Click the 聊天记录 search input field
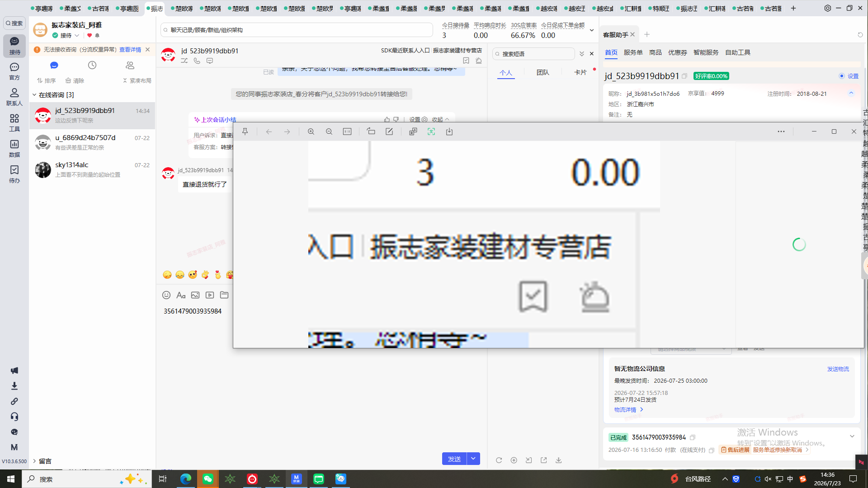 click(297, 30)
